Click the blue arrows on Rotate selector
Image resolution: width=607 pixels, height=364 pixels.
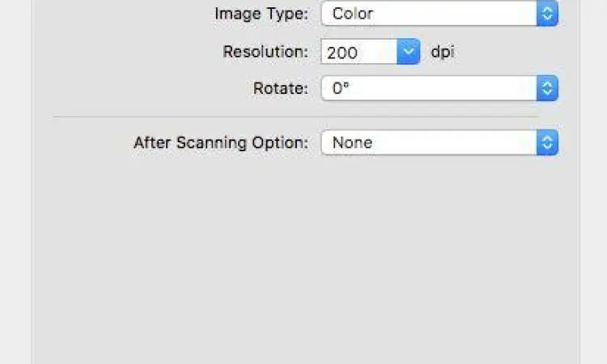click(548, 88)
